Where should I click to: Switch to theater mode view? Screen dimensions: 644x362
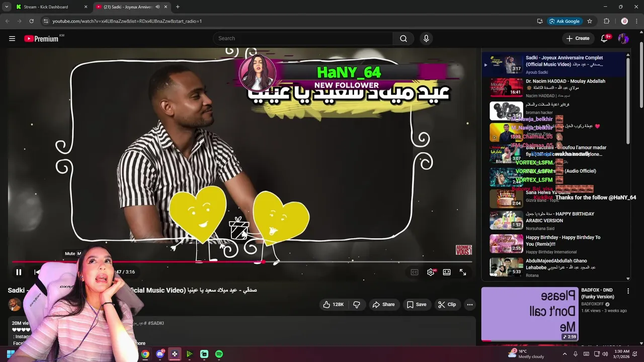[x=447, y=272]
